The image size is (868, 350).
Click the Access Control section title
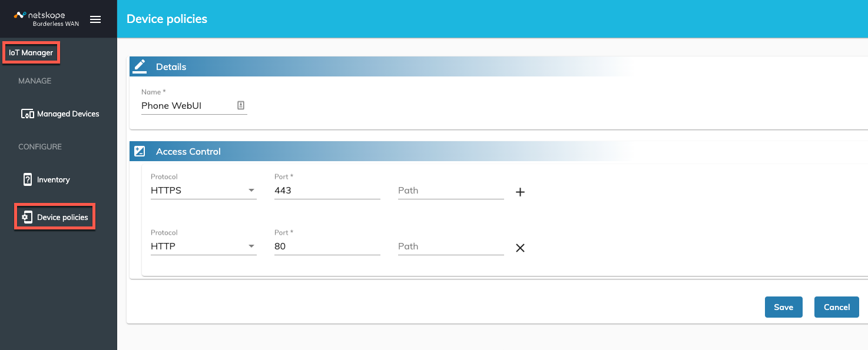(x=188, y=152)
